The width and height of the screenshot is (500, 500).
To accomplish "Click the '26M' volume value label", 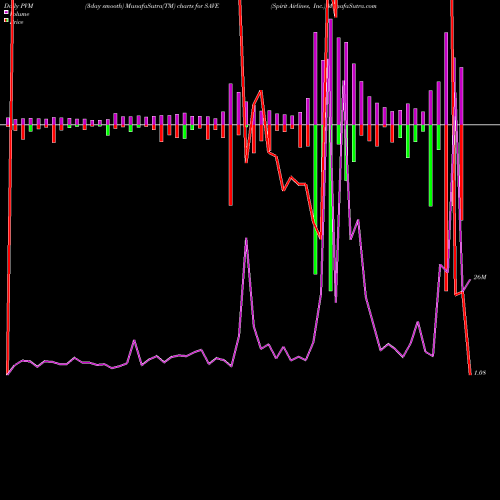I will coord(480,277).
